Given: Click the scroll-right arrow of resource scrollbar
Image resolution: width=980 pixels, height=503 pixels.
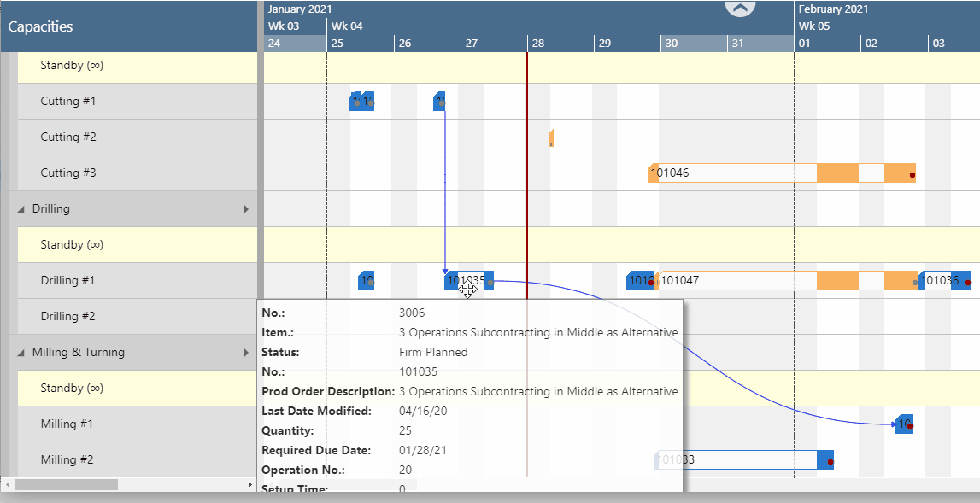Looking at the screenshot, I should [x=250, y=485].
